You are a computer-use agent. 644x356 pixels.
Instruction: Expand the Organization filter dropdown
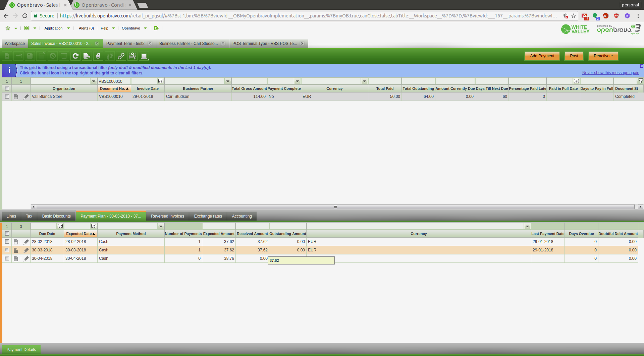94,81
